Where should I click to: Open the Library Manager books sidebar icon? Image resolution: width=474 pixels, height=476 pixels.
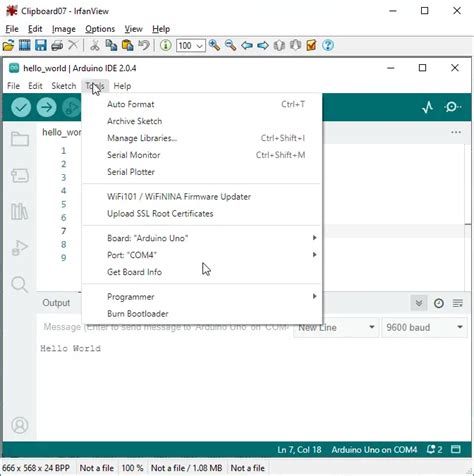point(19,211)
